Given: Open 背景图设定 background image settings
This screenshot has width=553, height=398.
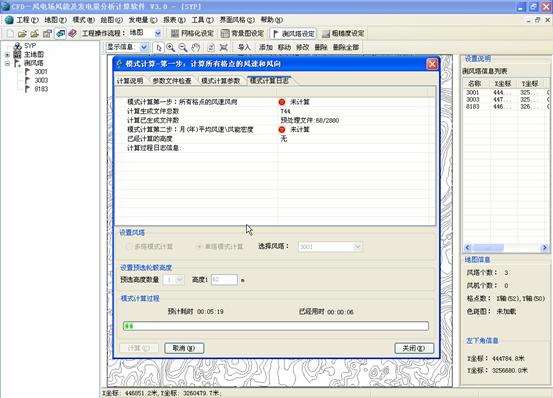Looking at the screenshot, I should (242, 33).
